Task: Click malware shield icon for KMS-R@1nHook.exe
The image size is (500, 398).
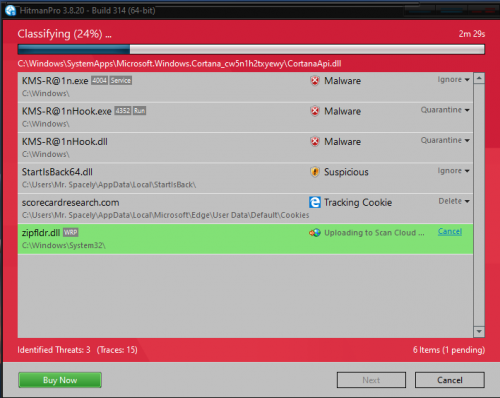Action: pos(315,111)
